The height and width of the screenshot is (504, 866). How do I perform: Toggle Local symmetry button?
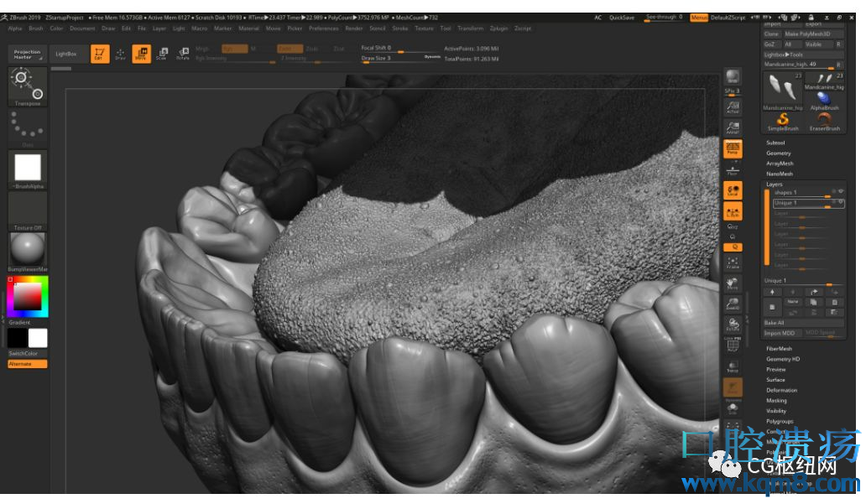733,190
